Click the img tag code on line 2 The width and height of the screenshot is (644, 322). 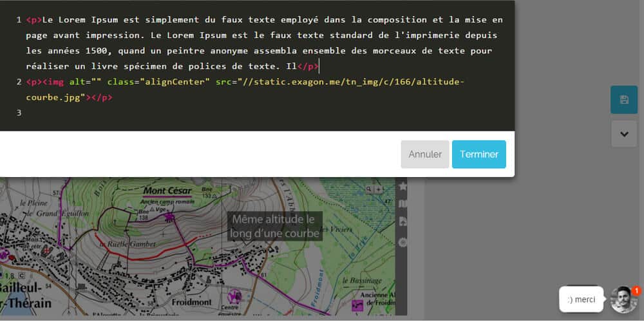[53, 82]
